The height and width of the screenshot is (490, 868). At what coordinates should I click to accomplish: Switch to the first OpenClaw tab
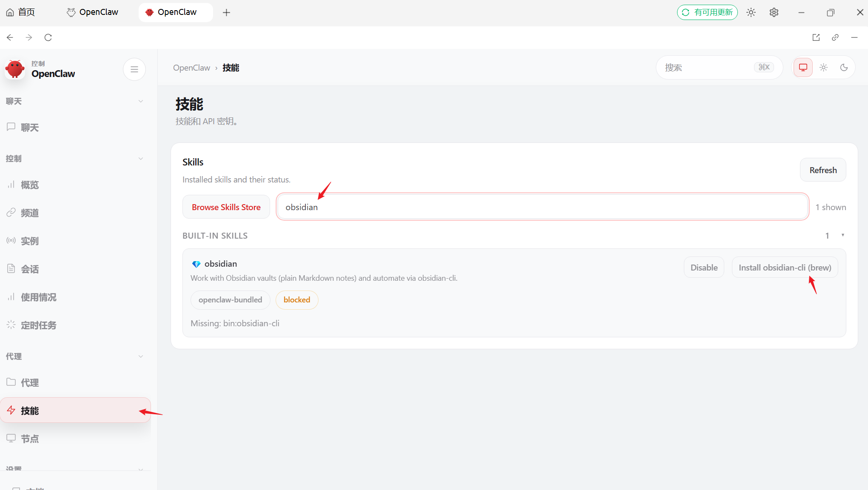(x=93, y=12)
